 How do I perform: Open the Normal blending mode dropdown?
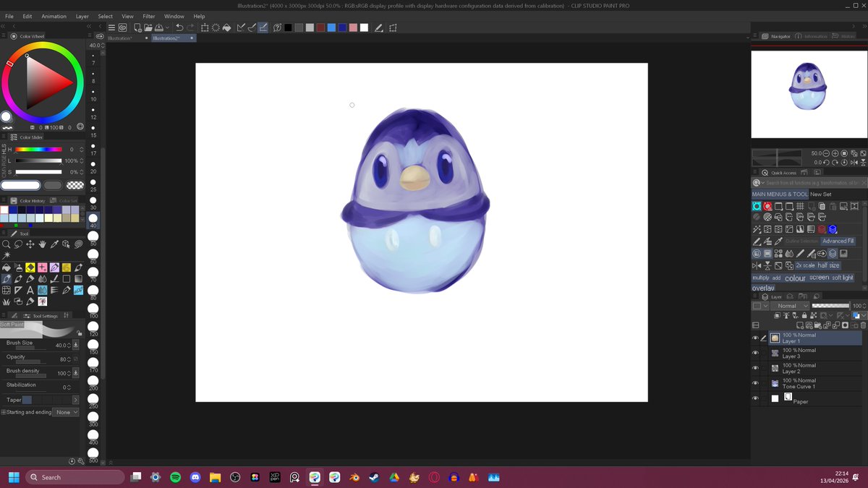[789, 306]
